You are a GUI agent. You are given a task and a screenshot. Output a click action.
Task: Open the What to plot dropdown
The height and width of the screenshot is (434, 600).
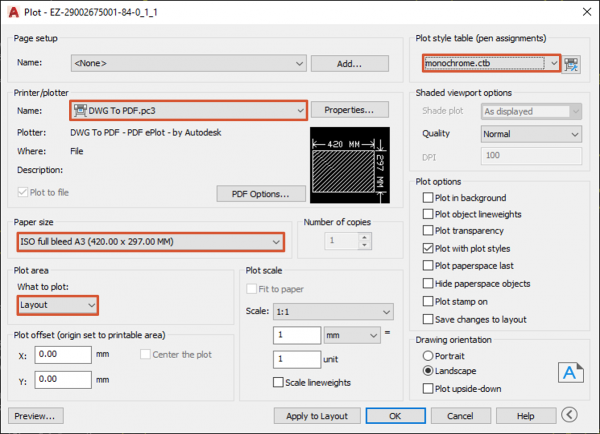[x=57, y=305]
